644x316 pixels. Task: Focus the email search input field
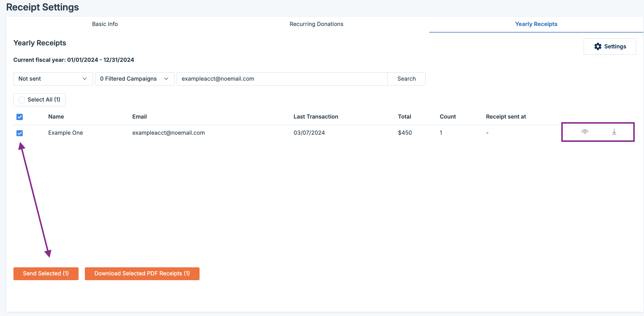(x=282, y=79)
